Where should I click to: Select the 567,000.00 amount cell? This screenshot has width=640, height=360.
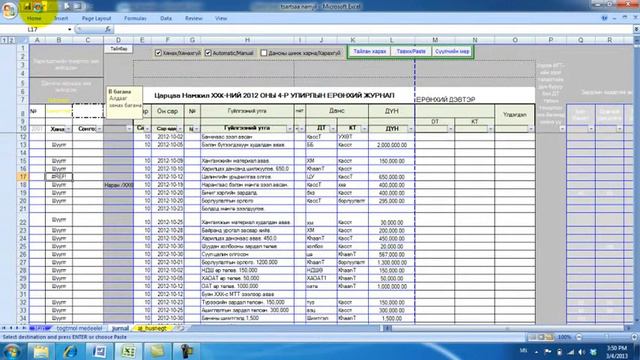(391, 254)
